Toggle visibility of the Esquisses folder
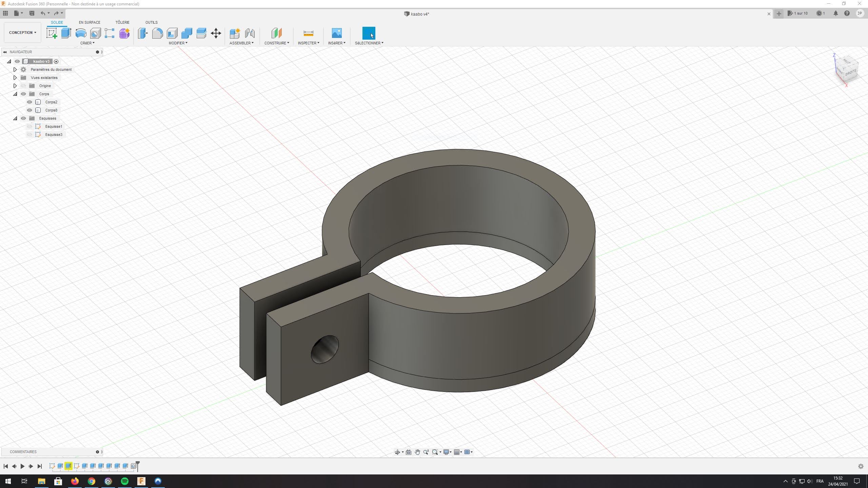Image resolution: width=868 pixels, height=488 pixels. coord(23,118)
